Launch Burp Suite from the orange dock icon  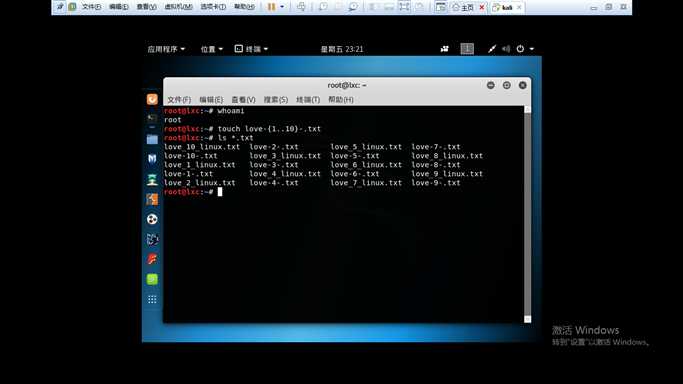pos(152,199)
